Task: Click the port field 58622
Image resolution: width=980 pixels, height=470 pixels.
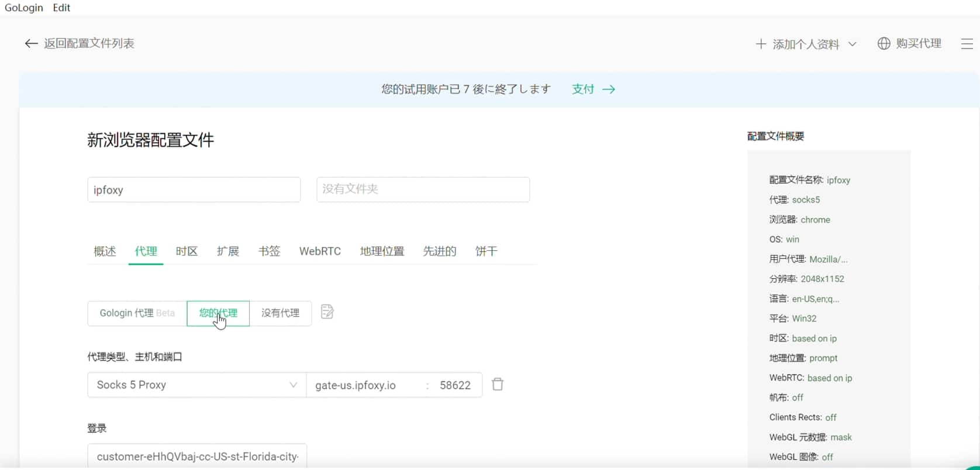Action: [456, 385]
